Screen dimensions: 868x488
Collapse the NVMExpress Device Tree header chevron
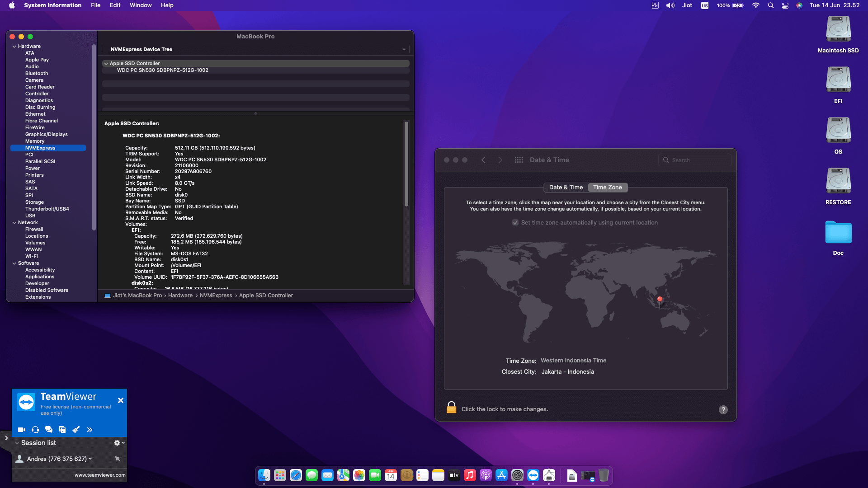tap(404, 50)
